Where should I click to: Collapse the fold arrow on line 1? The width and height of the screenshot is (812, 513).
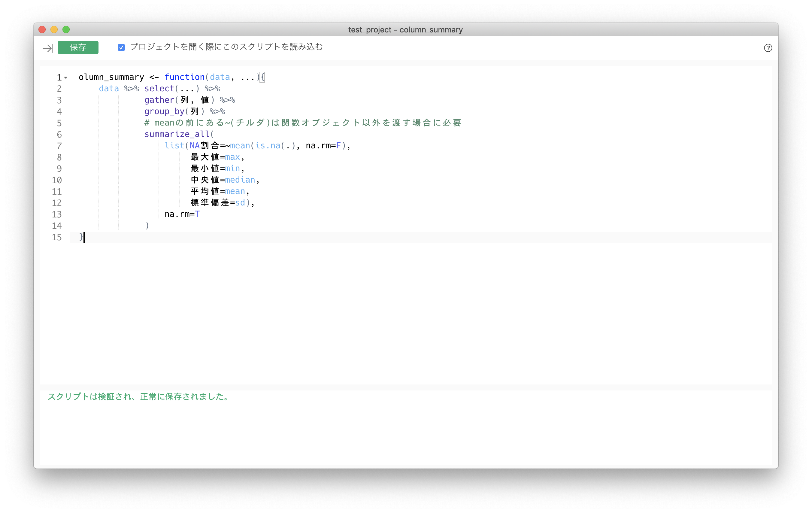pyautogui.click(x=66, y=78)
